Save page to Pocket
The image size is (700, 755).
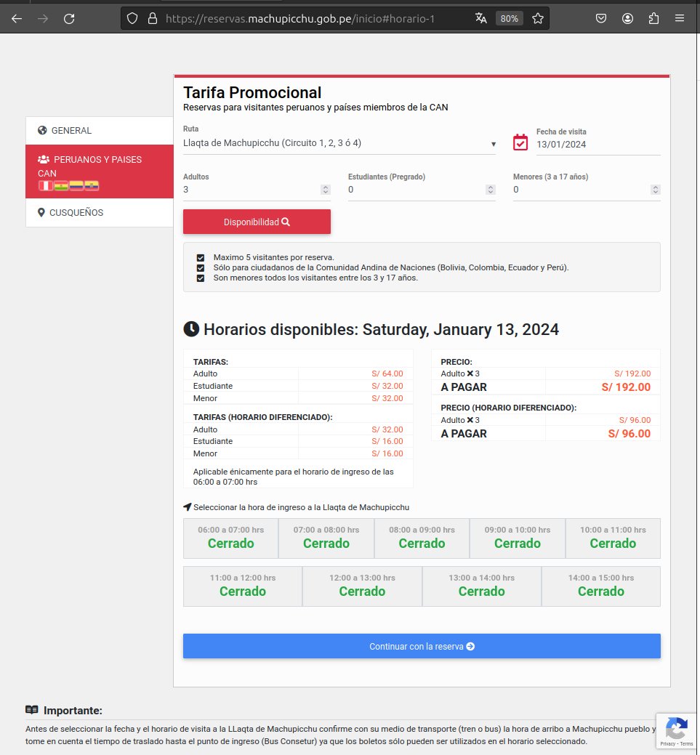click(600, 18)
